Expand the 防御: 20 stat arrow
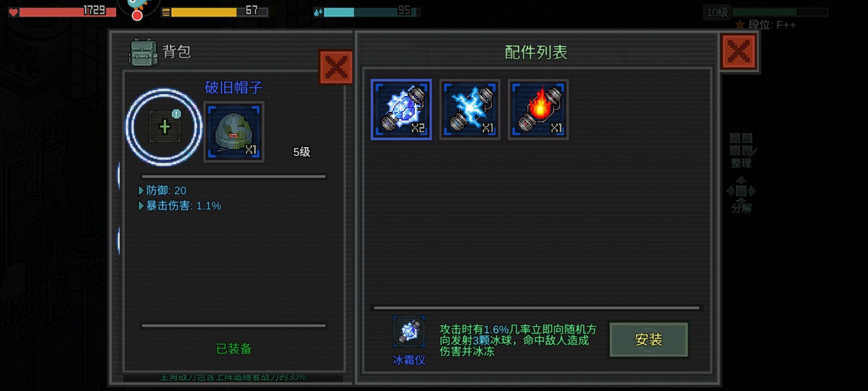 pos(141,191)
